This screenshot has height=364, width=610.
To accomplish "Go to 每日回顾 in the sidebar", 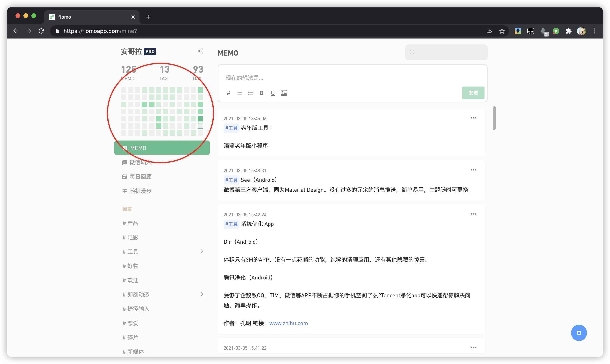I will [140, 177].
